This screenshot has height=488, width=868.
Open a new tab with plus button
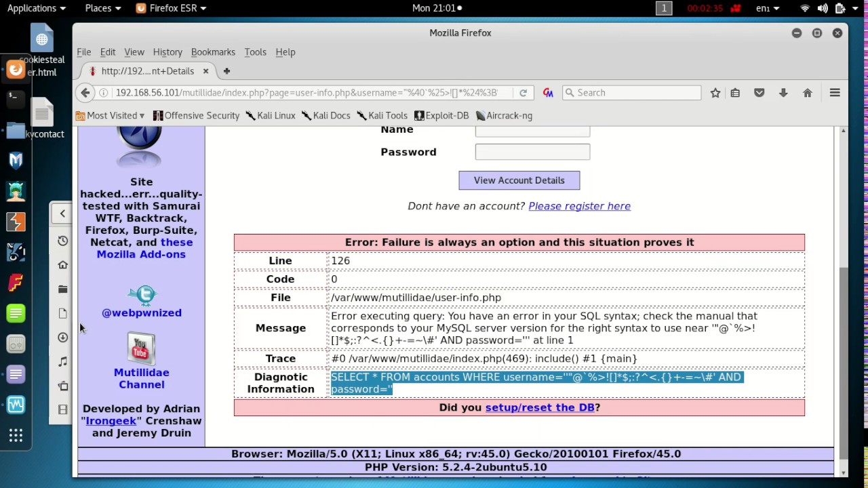(x=226, y=70)
